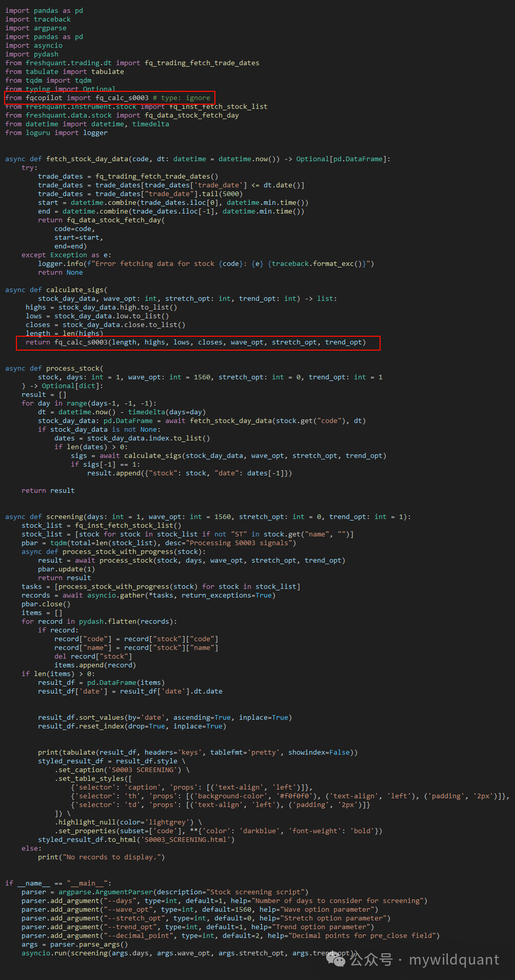This screenshot has height=980, width=515.
Task: Click the "--days" add_argument line
Action: [225, 901]
